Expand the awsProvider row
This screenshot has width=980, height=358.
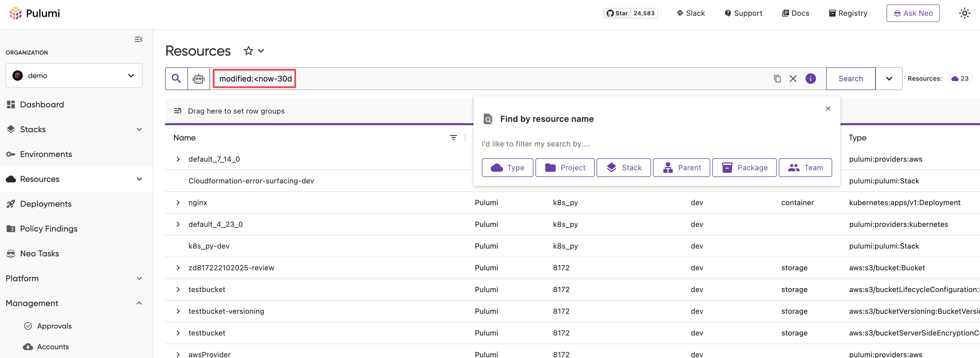pyautogui.click(x=178, y=354)
